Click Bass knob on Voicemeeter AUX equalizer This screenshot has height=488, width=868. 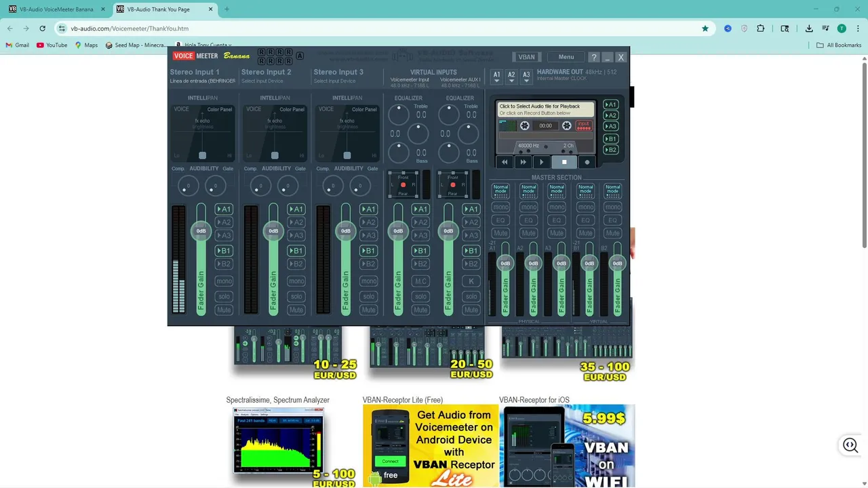point(448,153)
